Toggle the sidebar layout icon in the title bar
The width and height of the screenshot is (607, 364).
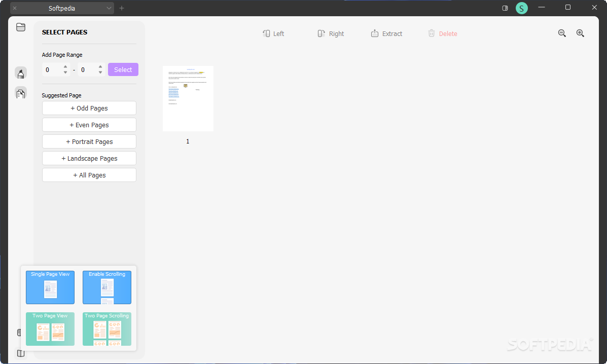[x=505, y=8]
